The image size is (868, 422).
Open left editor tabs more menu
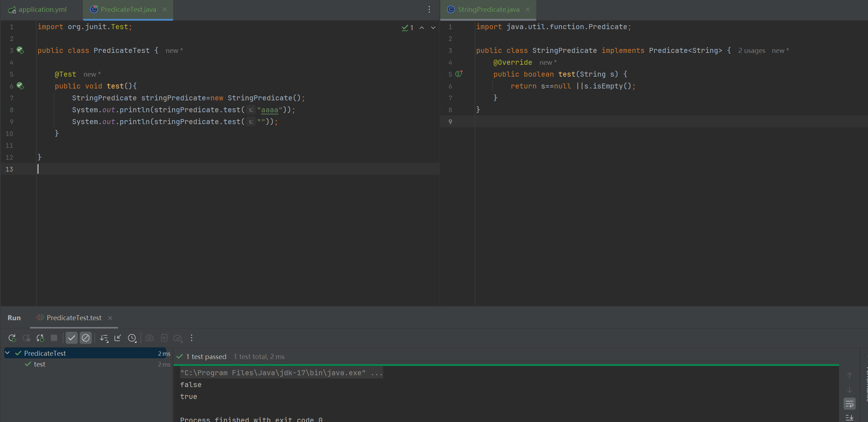pos(429,9)
